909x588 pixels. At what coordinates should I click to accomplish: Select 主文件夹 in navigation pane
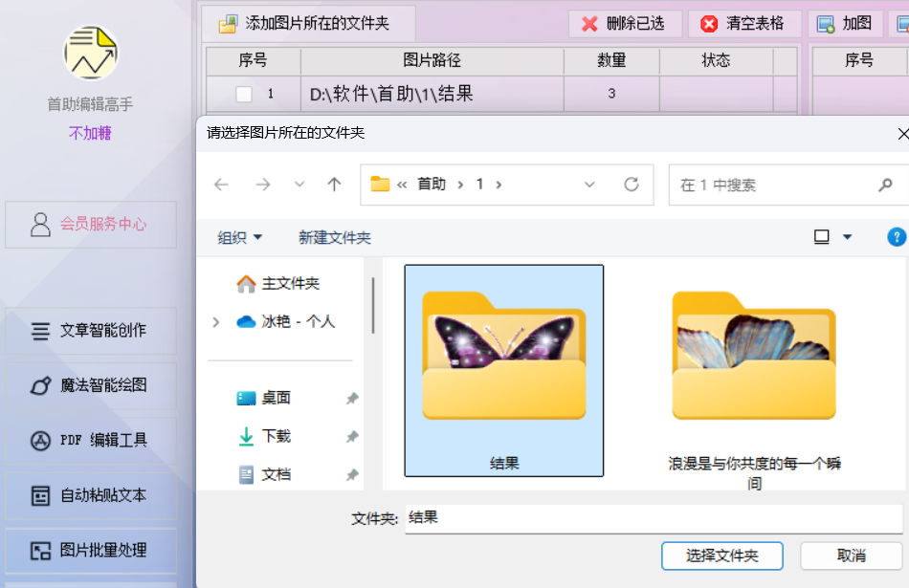[x=278, y=283]
